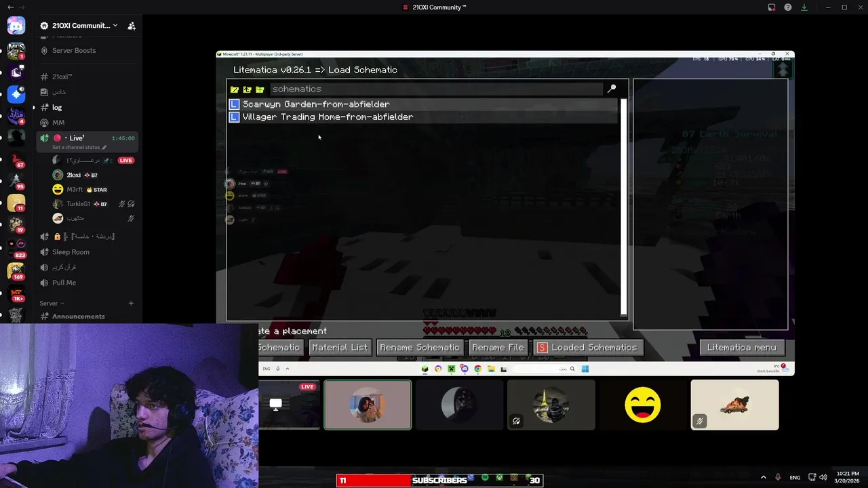Open Discord direct messages home icon
The height and width of the screenshot is (488, 868).
pyautogui.click(x=16, y=26)
